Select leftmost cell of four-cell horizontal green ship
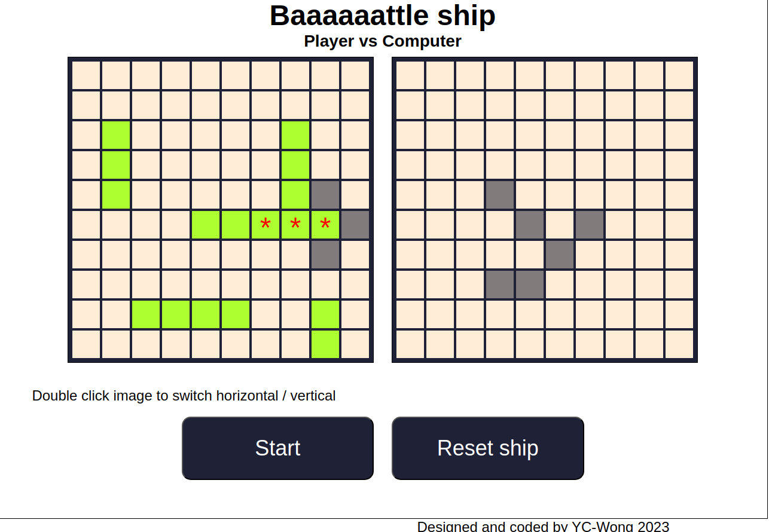Image resolution: width=769 pixels, height=532 pixels. coord(146,314)
